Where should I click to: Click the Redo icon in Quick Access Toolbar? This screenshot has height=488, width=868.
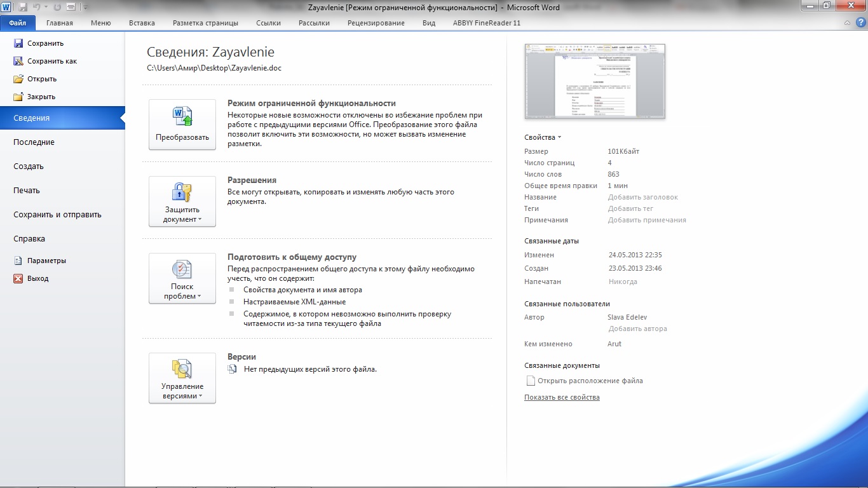click(x=58, y=7)
